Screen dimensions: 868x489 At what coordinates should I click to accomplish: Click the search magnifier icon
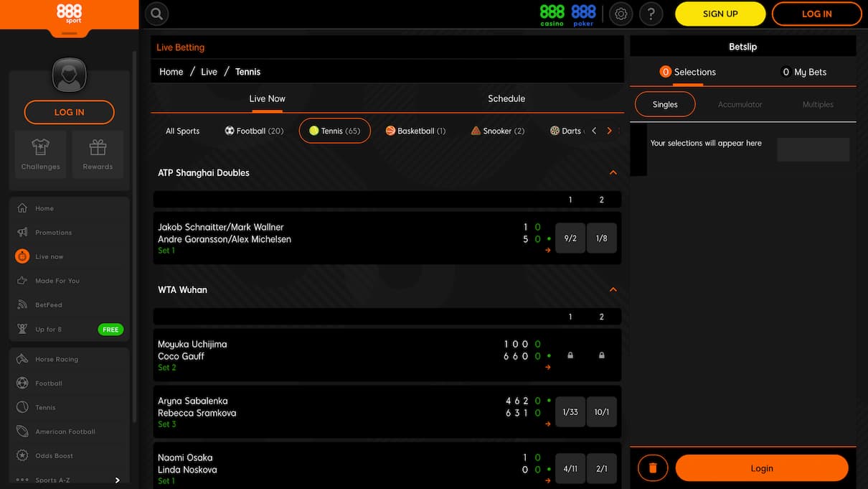156,14
